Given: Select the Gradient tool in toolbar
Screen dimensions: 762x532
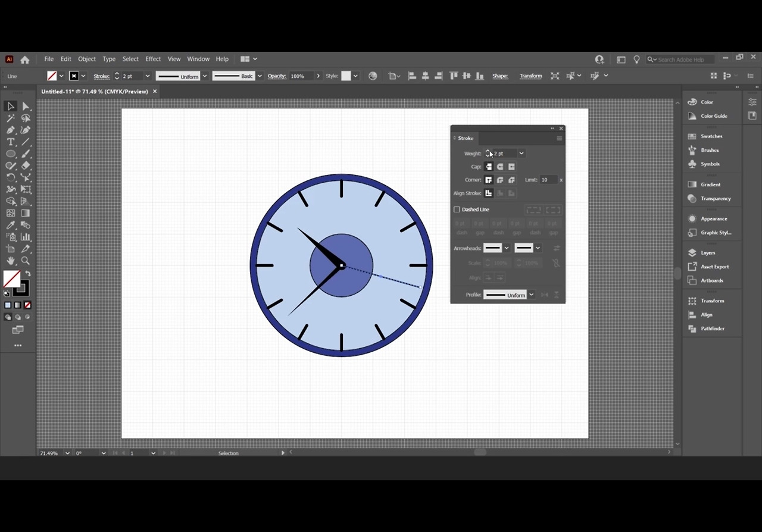Looking at the screenshot, I should (26, 213).
